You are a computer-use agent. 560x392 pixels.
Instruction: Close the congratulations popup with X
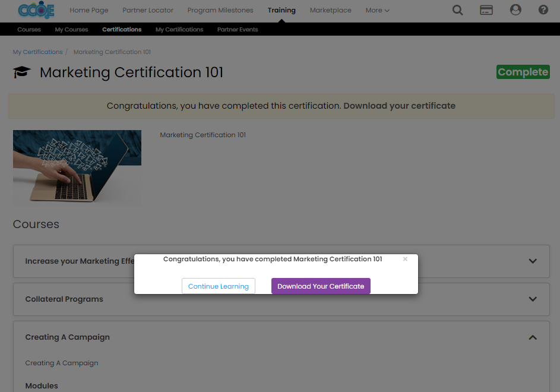(405, 259)
